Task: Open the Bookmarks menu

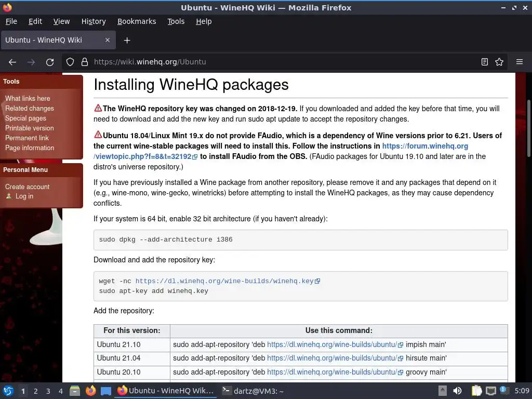Action: pos(137,21)
